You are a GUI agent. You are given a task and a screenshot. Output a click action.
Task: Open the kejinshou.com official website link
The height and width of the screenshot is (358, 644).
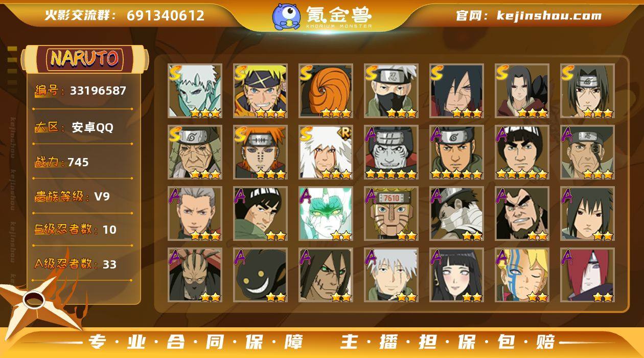pyautogui.click(x=549, y=15)
